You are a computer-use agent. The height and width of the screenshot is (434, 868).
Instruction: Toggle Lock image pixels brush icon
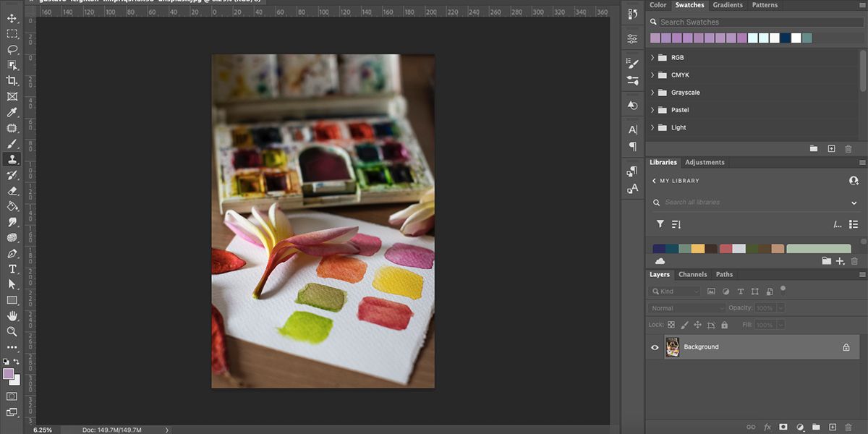pyautogui.click(x=684, y=326)
